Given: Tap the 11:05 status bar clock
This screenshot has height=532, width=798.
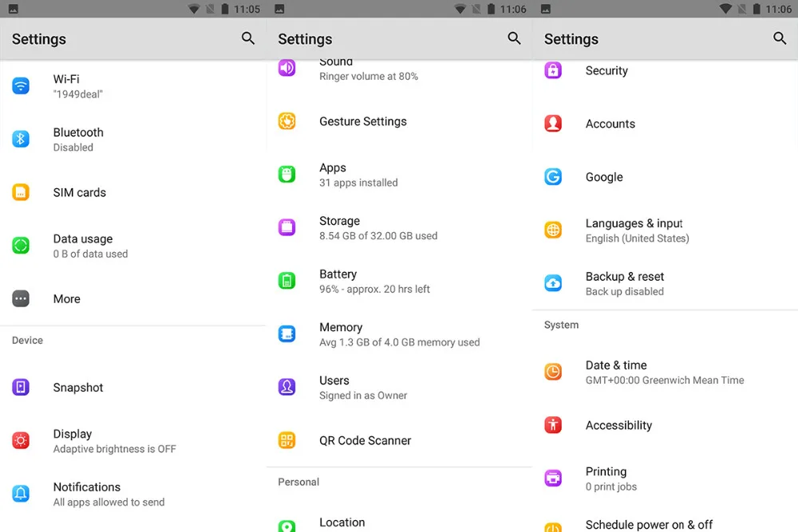Looking at the screenshot, I should click(247, 9).
